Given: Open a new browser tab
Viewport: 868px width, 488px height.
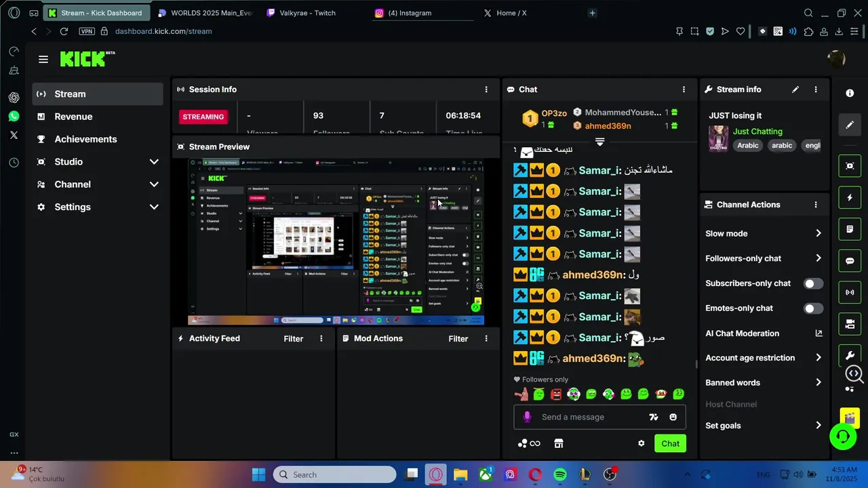Looking at the screenshot, I should point(592,13).
